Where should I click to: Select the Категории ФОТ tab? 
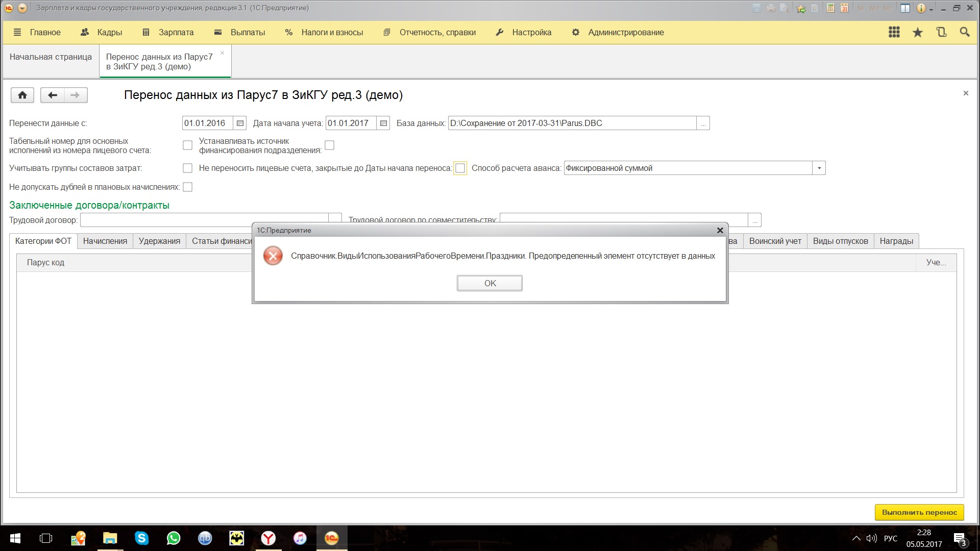pos(43,241)
